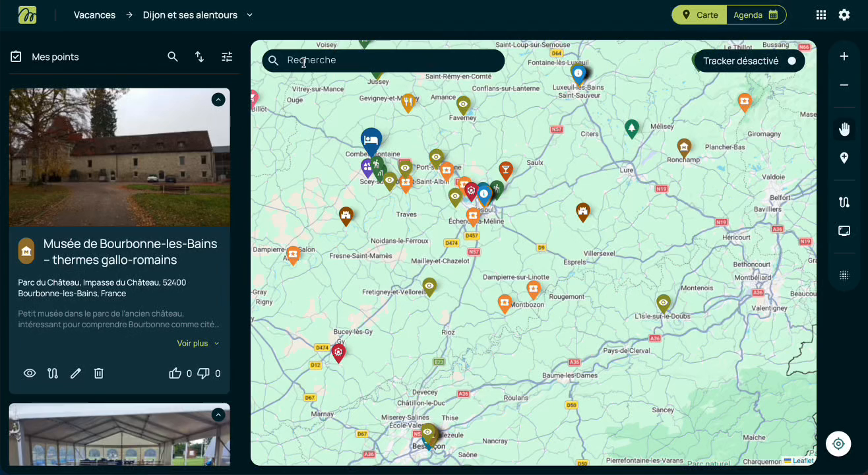The image size is (868, 475).
Task: Center map on my location
Action: click(838, 444)
